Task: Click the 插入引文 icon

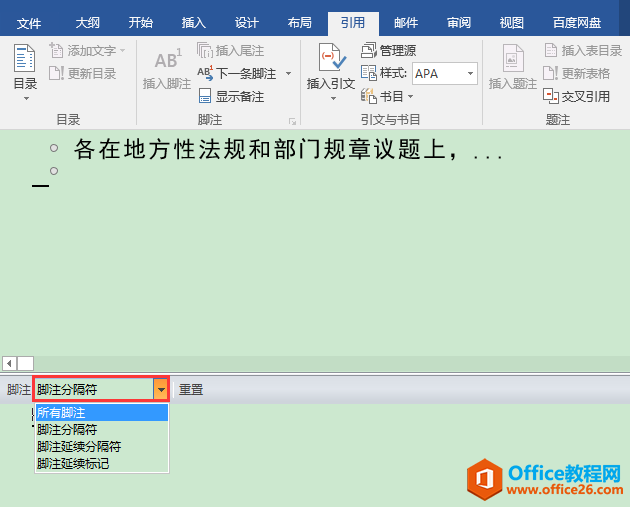Action: point(331,57)
